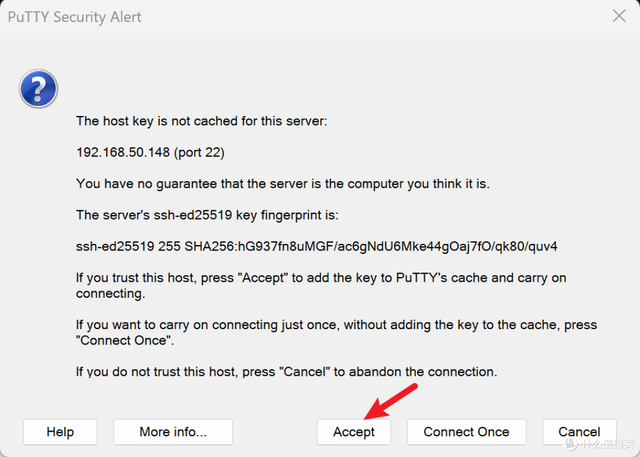Click the SHA256 fingerprint hash string
Screen dimensions: 640x457
(x=372, y=246)
